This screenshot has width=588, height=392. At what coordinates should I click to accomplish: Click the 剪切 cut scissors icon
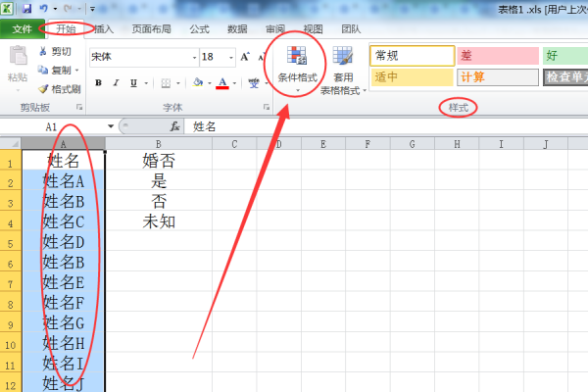pos(43,51)
